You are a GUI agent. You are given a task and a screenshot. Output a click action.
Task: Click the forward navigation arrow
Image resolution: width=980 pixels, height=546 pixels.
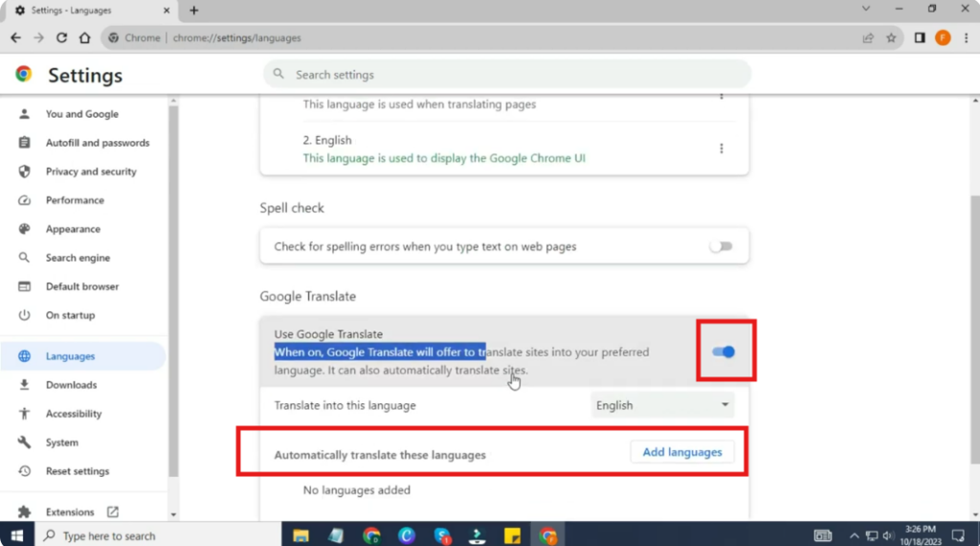click(38, 38)
